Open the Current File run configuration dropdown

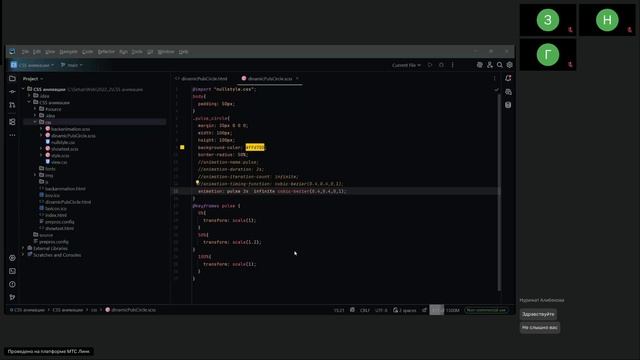[x=406, y=65]
